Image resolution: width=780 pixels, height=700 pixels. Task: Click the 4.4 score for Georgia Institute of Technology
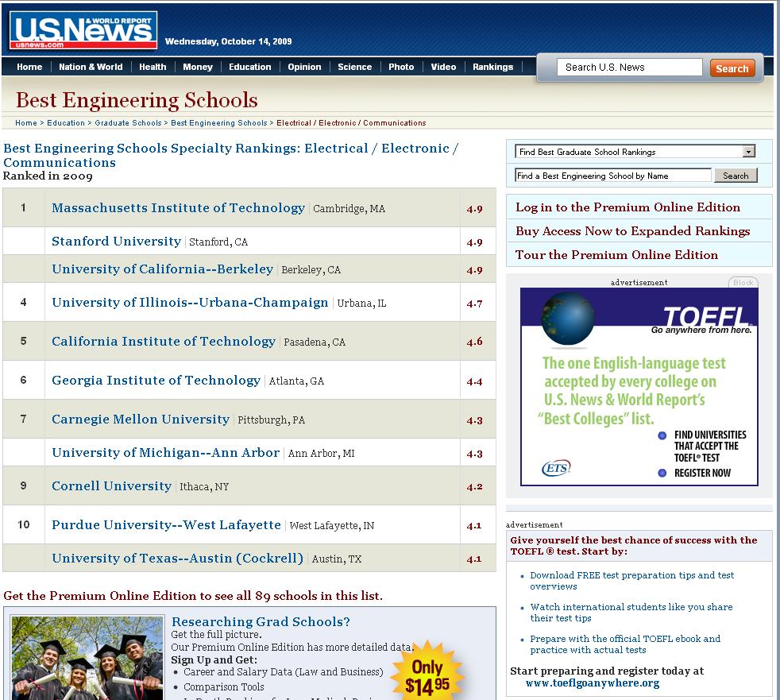[474, 381]
